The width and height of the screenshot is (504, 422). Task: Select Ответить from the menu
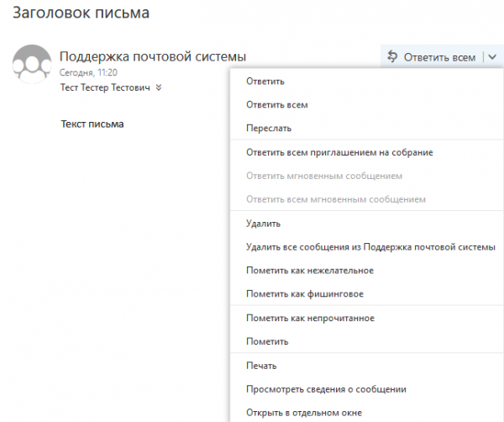point(367,82)
